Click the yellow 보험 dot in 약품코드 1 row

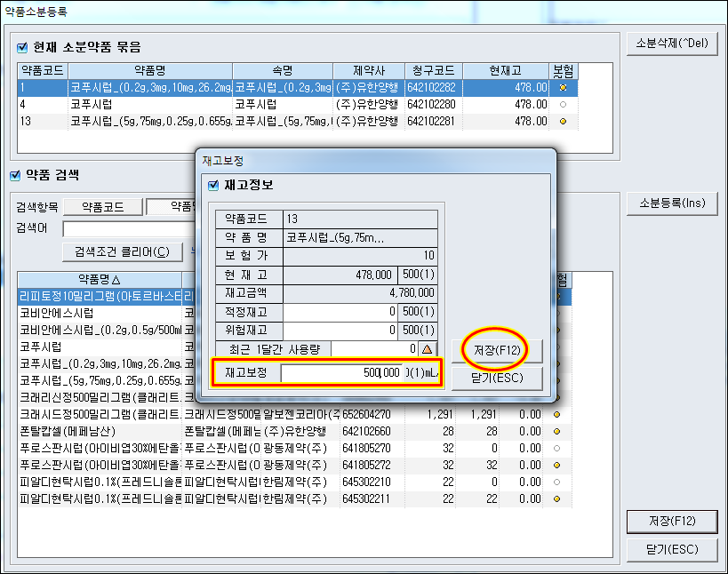tap(563, 88)
